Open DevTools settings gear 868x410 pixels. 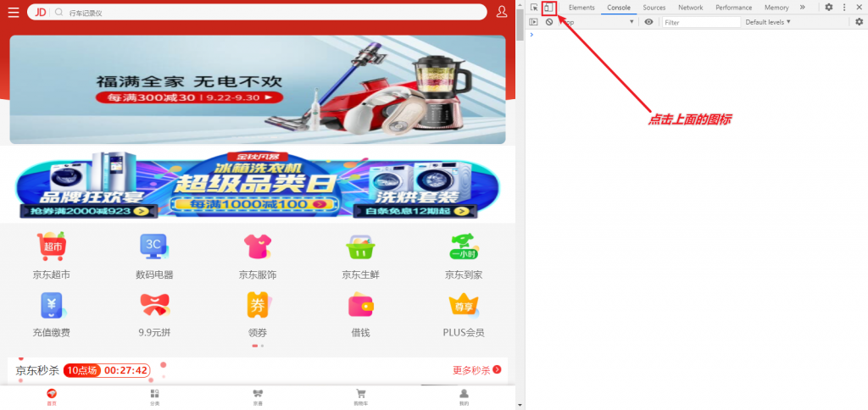pyautogui.click(x=829, y=8)
